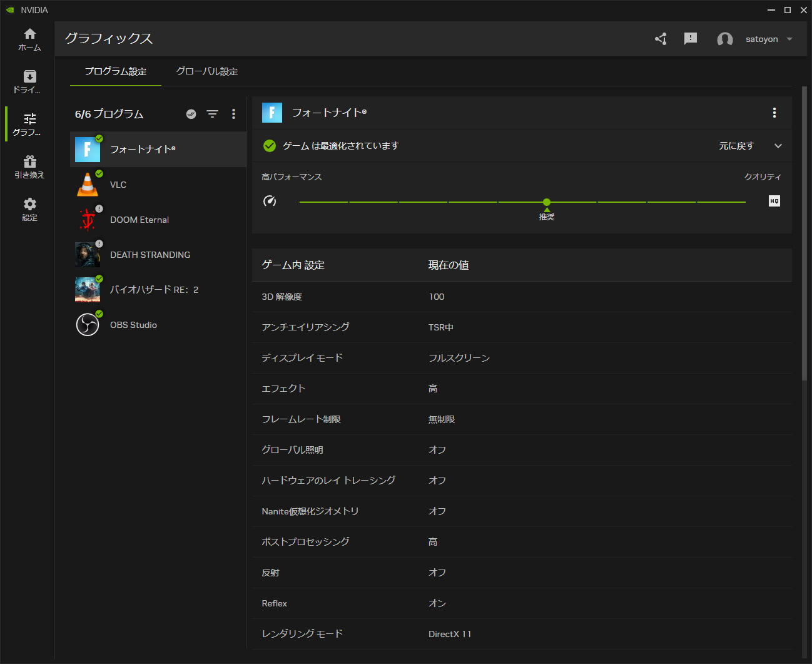Image resolution: width=812 pixels, height=664 pixels.
Task: Click the ポストプロセッシング setting row
Action: click(x=522, y=542)
